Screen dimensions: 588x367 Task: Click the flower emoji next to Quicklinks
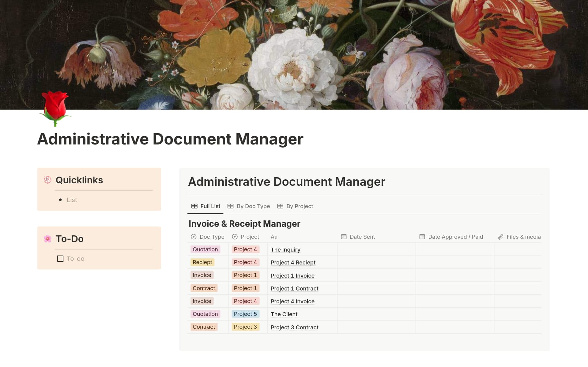click(47, 180)
